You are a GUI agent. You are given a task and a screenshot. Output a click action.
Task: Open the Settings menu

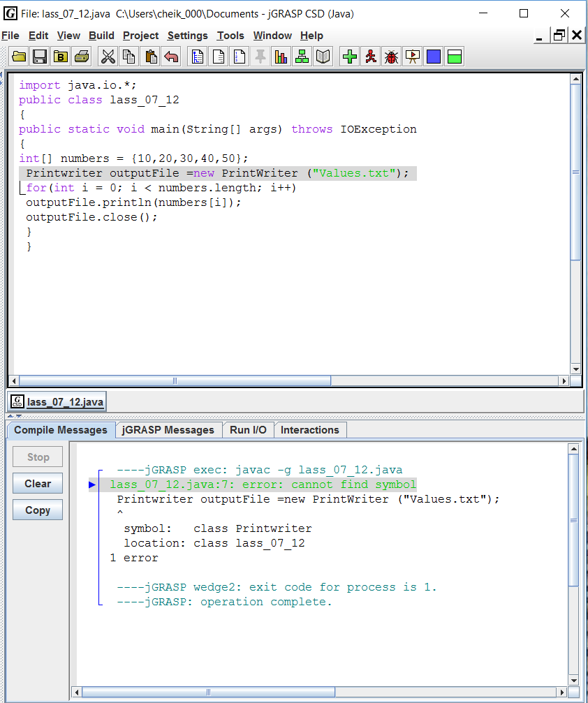pos(187,36)
